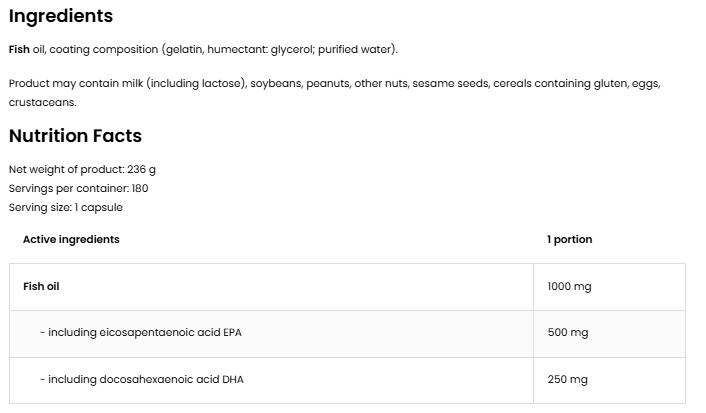The width and height of the screenshot is (706, 413).
Task: Click the Ingredients heading
Action: (x=61, y=16)
